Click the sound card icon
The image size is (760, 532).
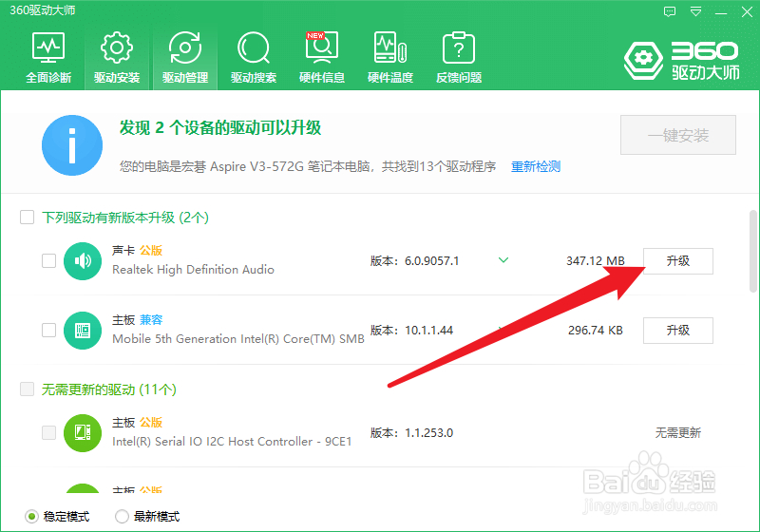[83, 261]
